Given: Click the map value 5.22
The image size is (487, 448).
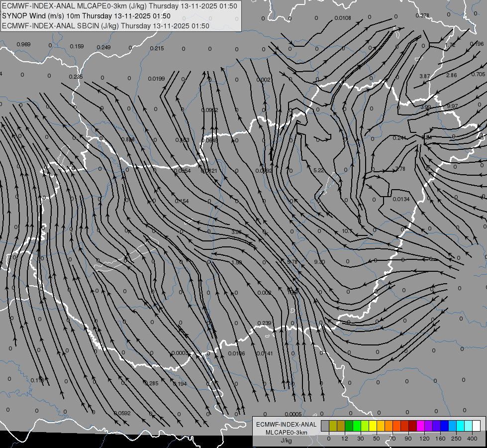Looking at the screenshot, I should click(319, 170).
